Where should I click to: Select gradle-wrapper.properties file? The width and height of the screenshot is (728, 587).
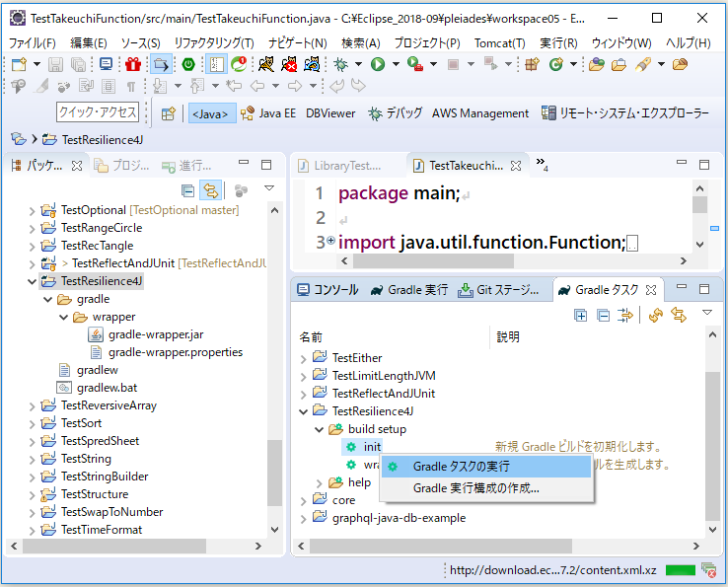pyautogui.click(x=175, y=352)
